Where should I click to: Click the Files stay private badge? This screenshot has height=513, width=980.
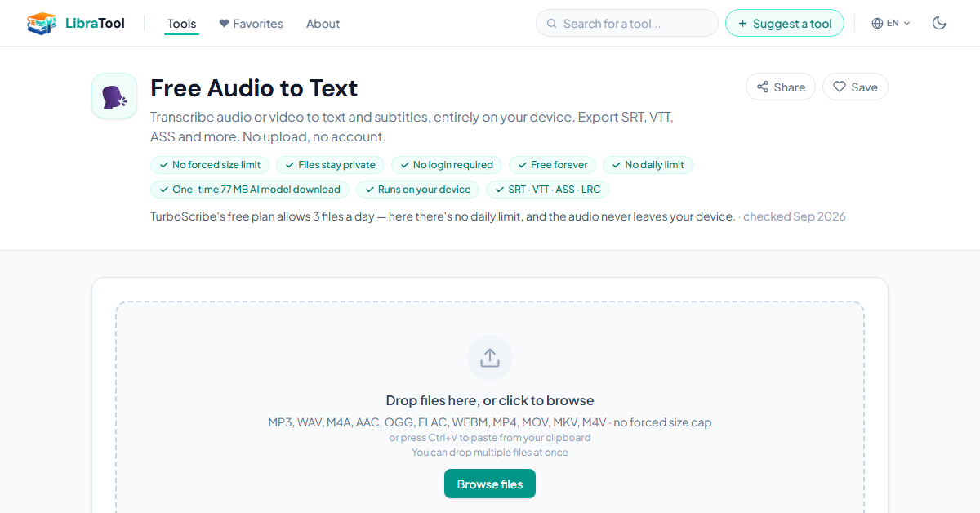[330, 165]
